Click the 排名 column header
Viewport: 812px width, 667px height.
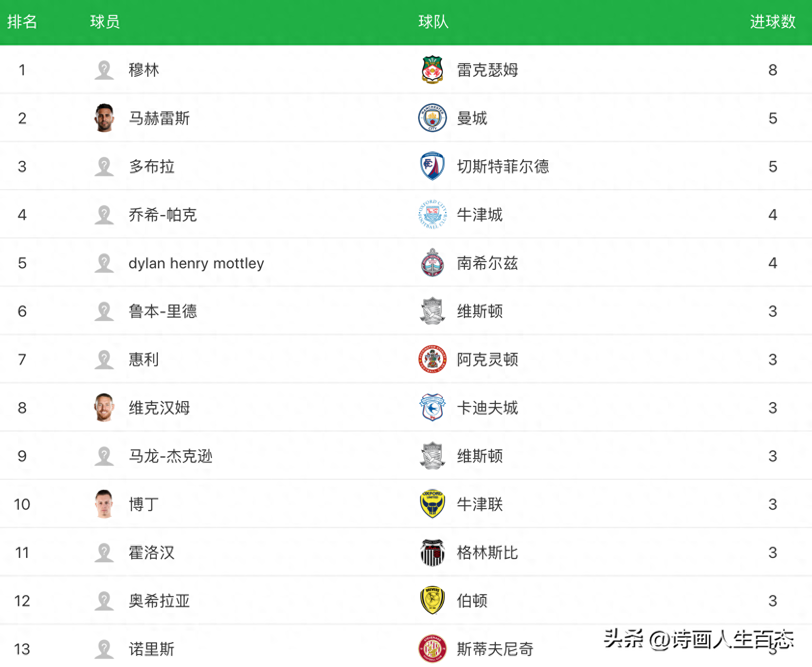[x=22, y=22]
